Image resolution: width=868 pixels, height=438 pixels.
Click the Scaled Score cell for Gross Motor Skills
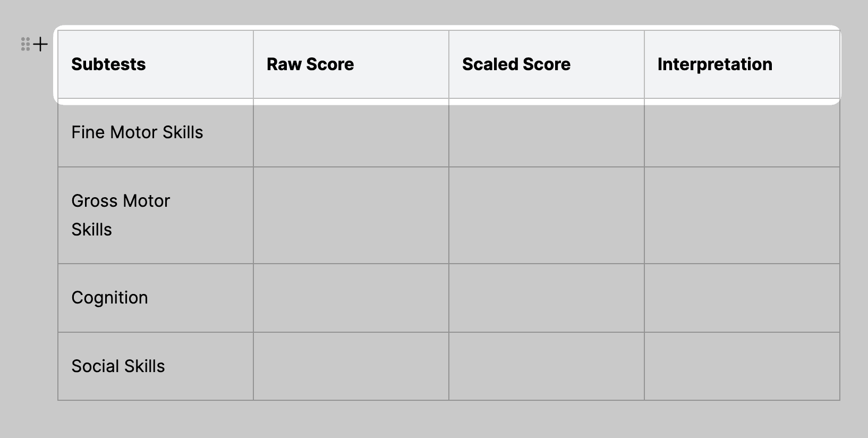coord(546,215)
